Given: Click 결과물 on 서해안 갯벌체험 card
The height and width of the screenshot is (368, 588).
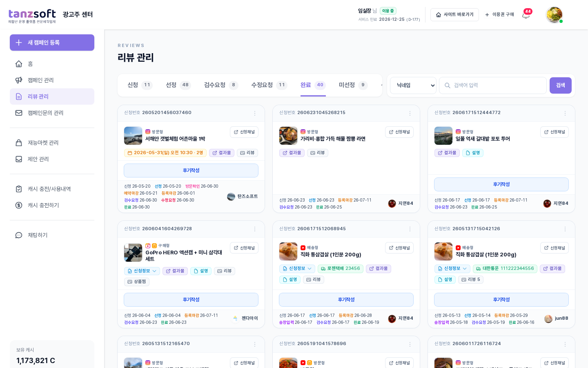Looking at the screenshot, I should pos(222,153).
